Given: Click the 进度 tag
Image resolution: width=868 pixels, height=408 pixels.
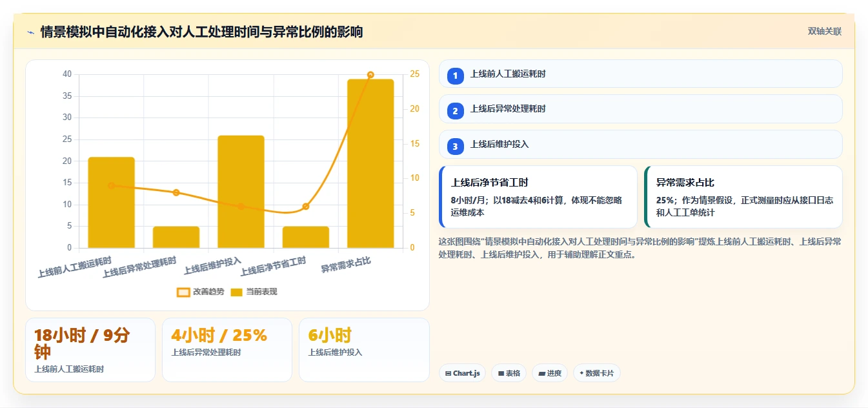Looking at the screenshot, I should click(550, 373).
